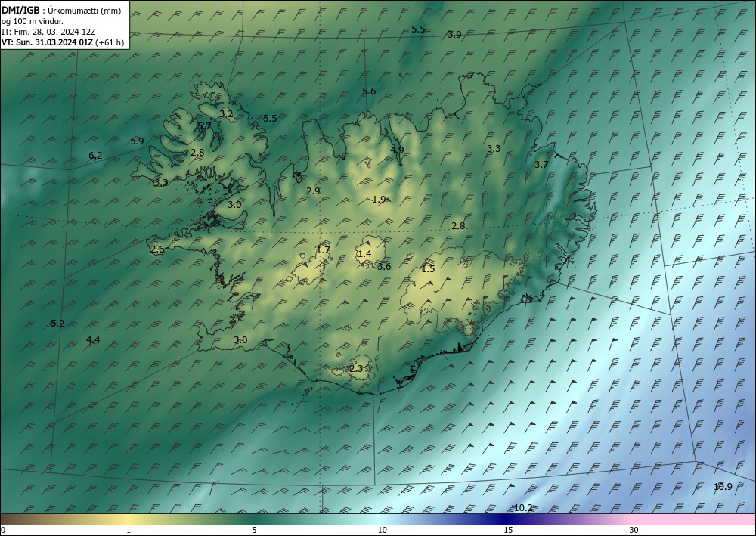
Task: Click the 6.2 value over the western sea
Action: [95, 155]
